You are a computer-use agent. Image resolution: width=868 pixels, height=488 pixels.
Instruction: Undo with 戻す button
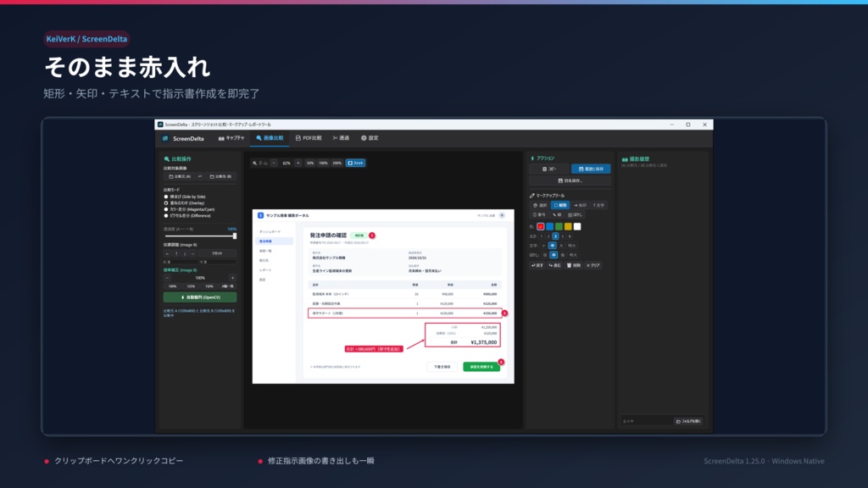pyautogui.click(x=537, y=265)
